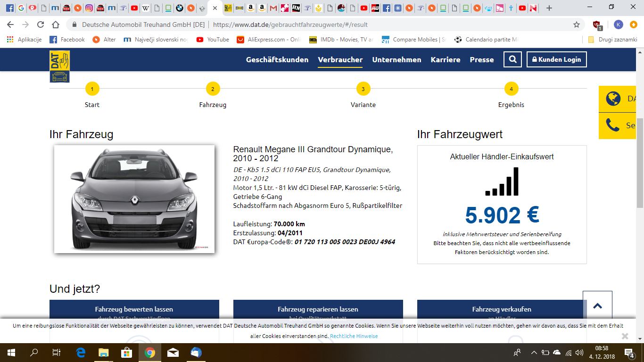Open the Windows taskbar search

34,353
